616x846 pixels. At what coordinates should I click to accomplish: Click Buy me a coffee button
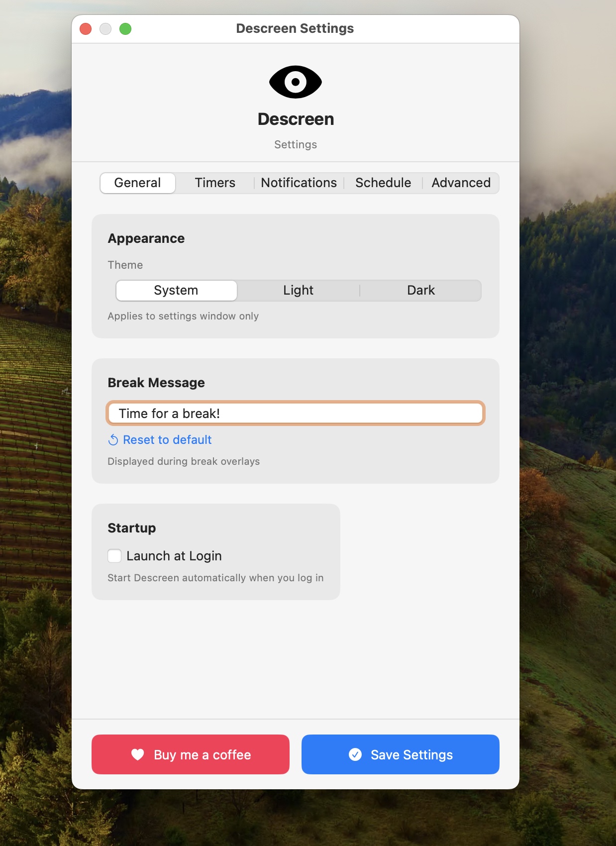click(191, 754)
